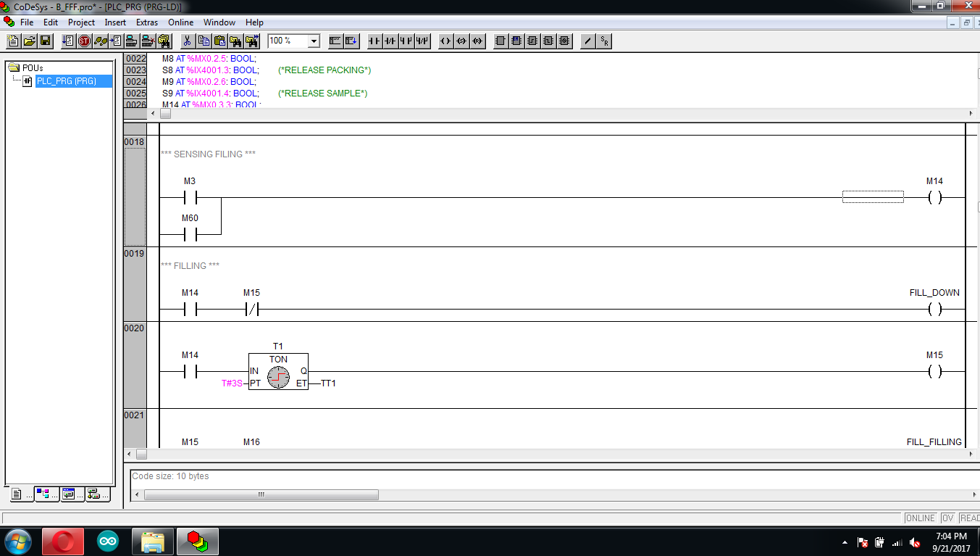
Task: Click the taskbar clock showing 7:04 PM
Action: pyautogui.click(x=951, y=542)
